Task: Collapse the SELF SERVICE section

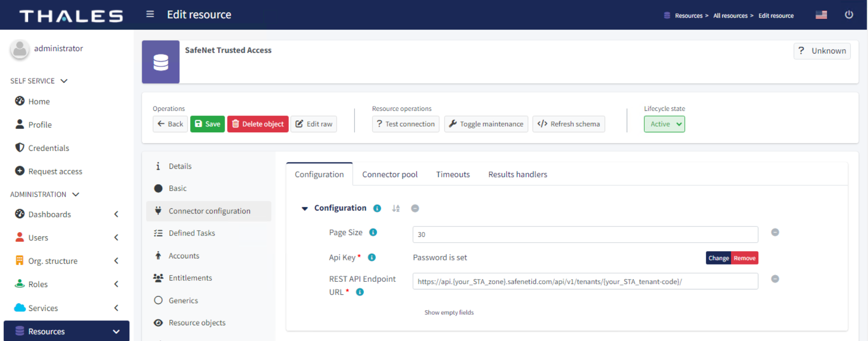Action: tap(64, 81)
